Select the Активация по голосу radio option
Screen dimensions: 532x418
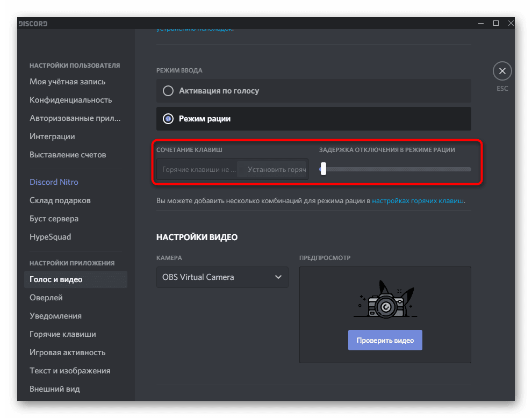[313, 91]
